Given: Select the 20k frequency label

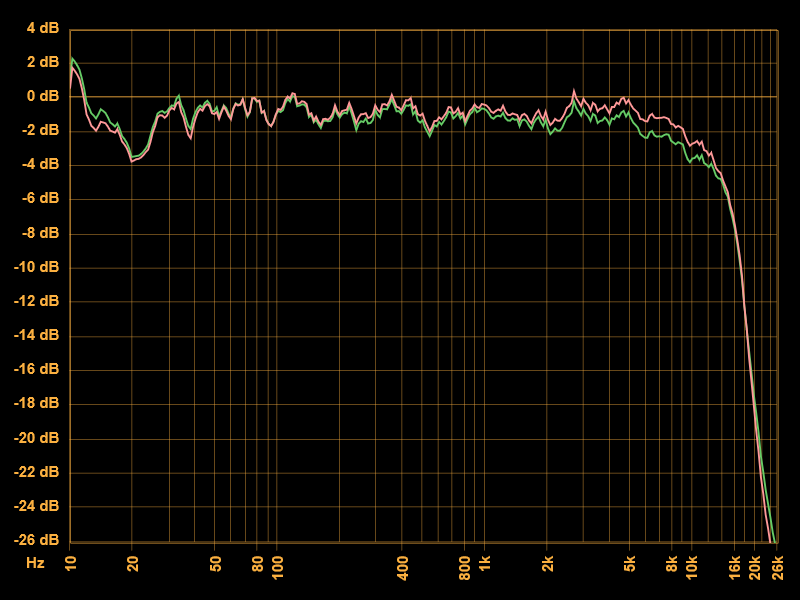Looking at the screenshot, I should click(755, 567).
